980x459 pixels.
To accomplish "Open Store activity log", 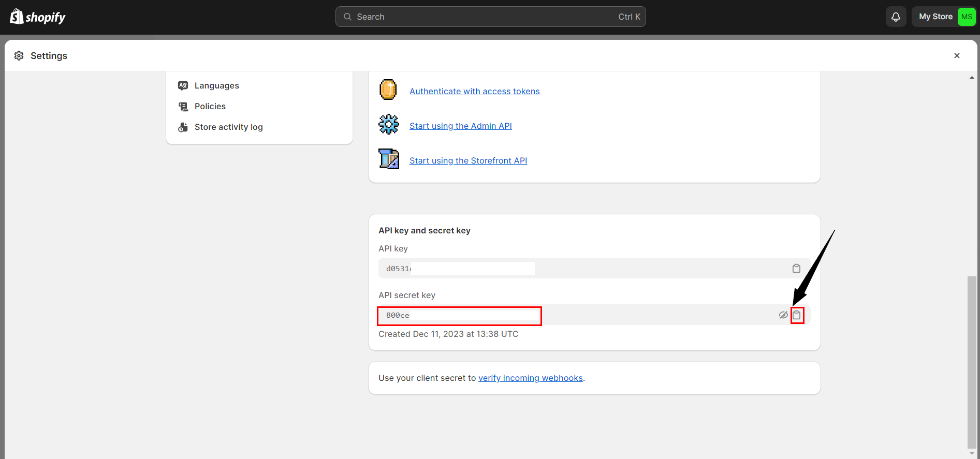I will [x=228, y=127].
